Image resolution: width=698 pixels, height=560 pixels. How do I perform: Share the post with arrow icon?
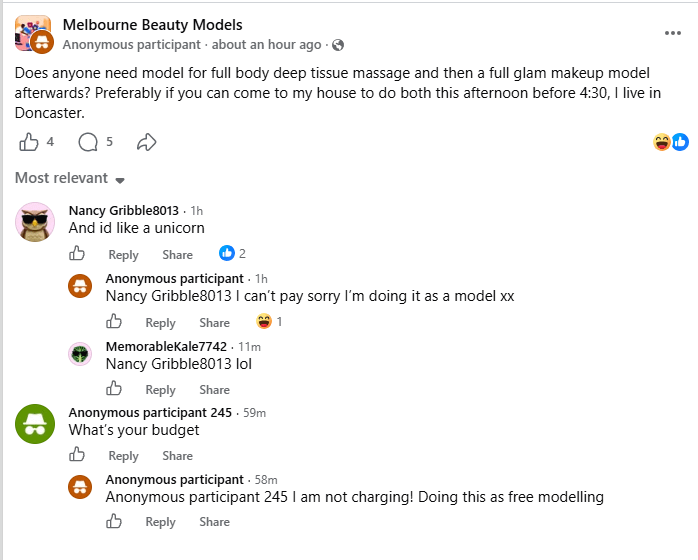click(x=146, y=142)
